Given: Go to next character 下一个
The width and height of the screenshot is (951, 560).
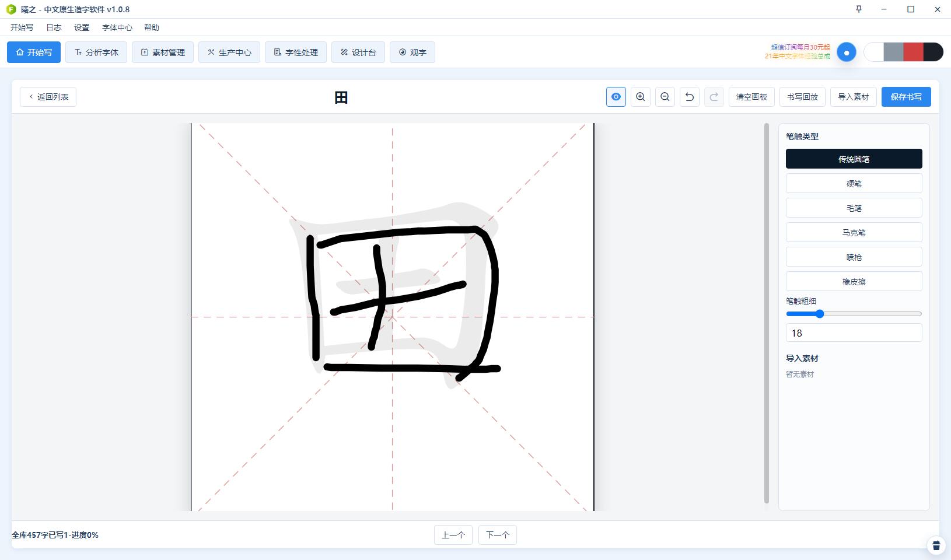Looking at the screenshot, I should click(498, 535).
